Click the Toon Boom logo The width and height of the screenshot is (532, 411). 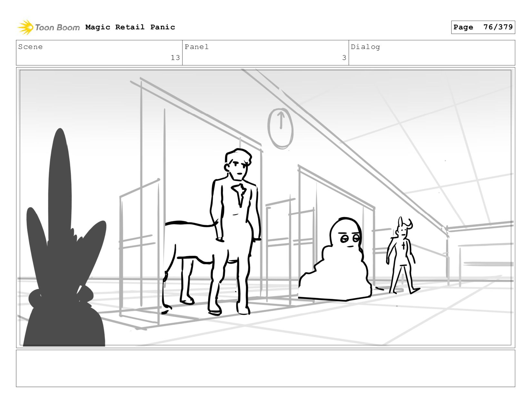click(48, 27)
